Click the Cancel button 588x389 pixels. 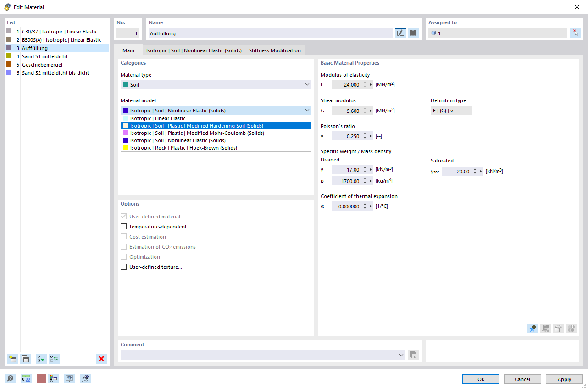tap(522, 379)
